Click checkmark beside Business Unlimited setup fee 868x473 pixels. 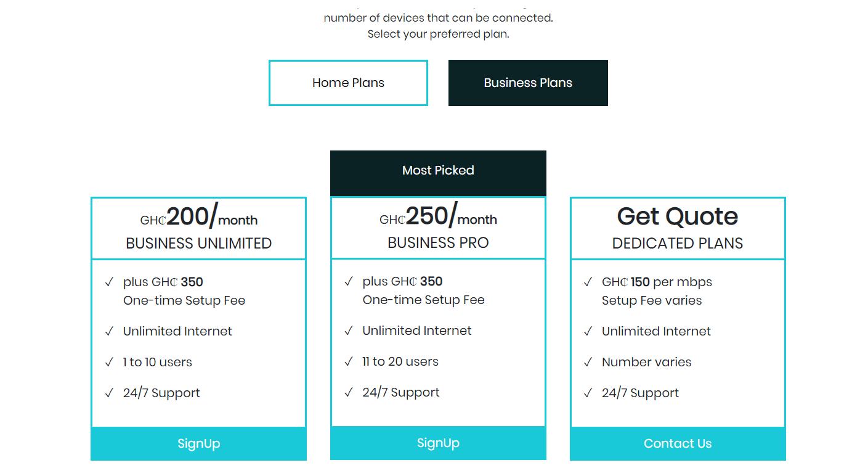point(109,282)
